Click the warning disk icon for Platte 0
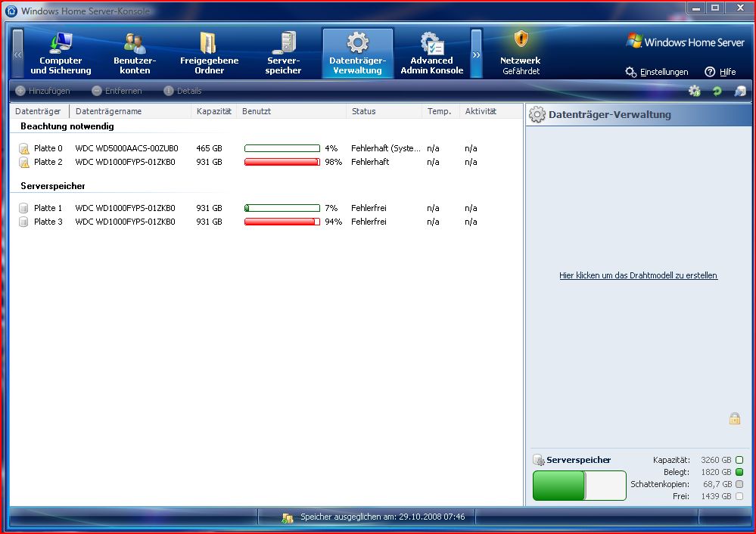Screen dimensions: 756x534 click(24, 149)
